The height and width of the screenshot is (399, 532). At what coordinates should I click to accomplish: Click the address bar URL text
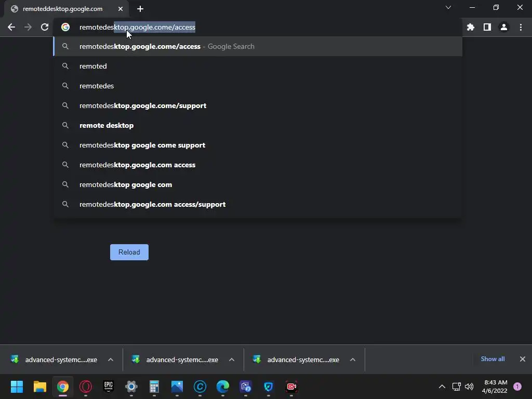137,27
